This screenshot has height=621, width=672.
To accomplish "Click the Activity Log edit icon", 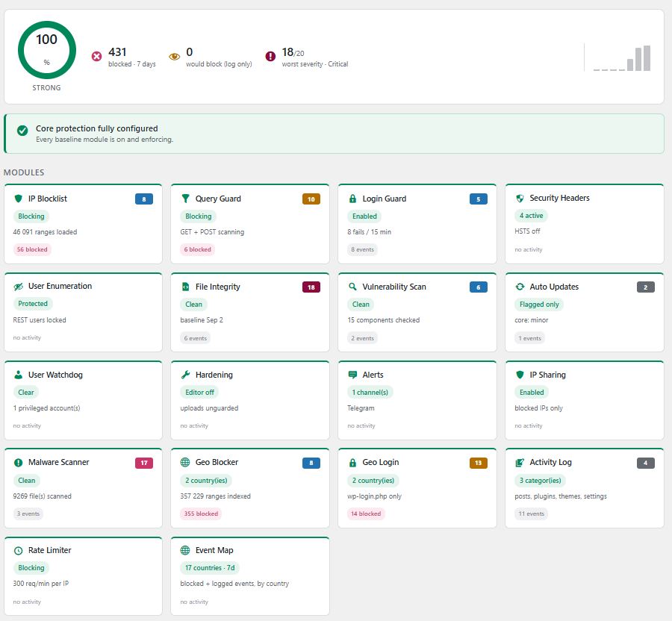I will click(x=520, y=463).
